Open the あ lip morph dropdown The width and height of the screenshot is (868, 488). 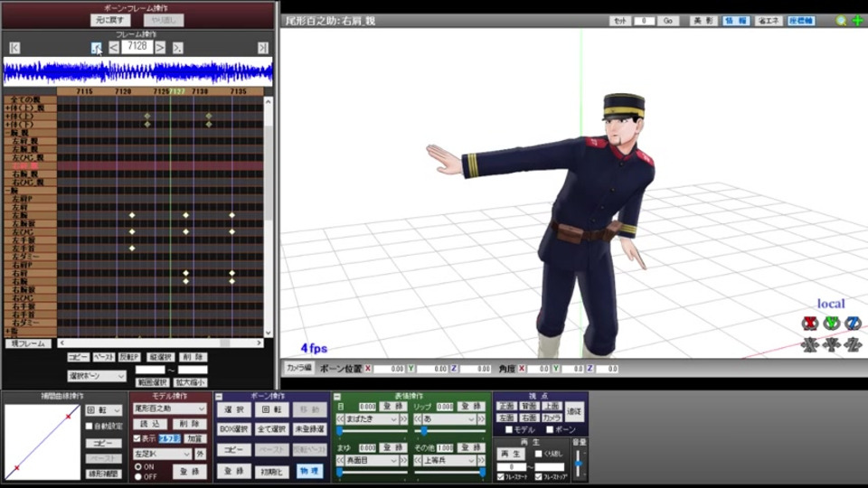click(449, 419)
